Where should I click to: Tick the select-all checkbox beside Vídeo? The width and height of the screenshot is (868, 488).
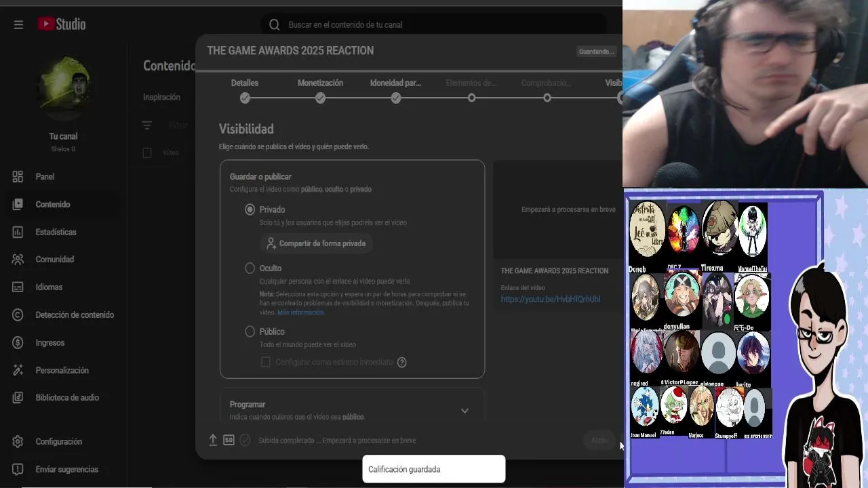tap(147, 152)
